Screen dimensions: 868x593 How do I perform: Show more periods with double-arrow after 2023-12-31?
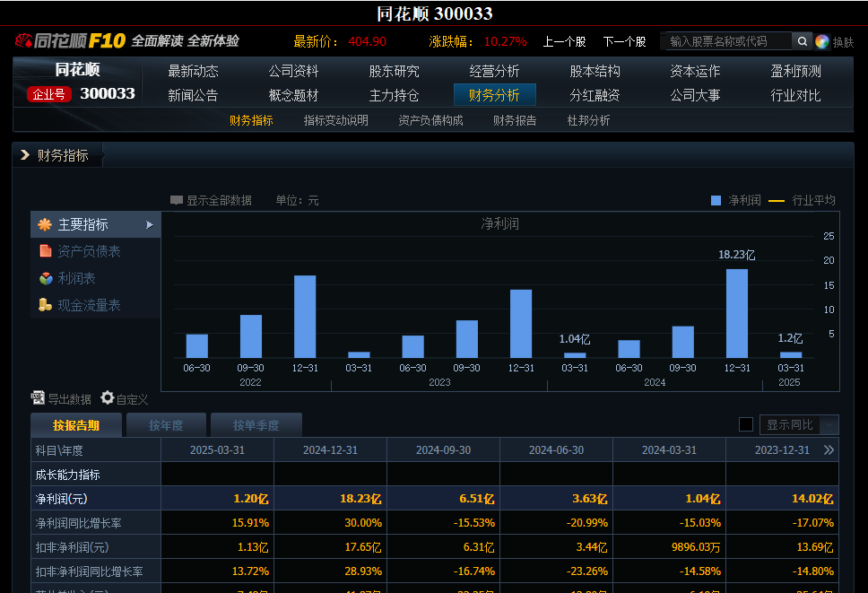point(829,449)
